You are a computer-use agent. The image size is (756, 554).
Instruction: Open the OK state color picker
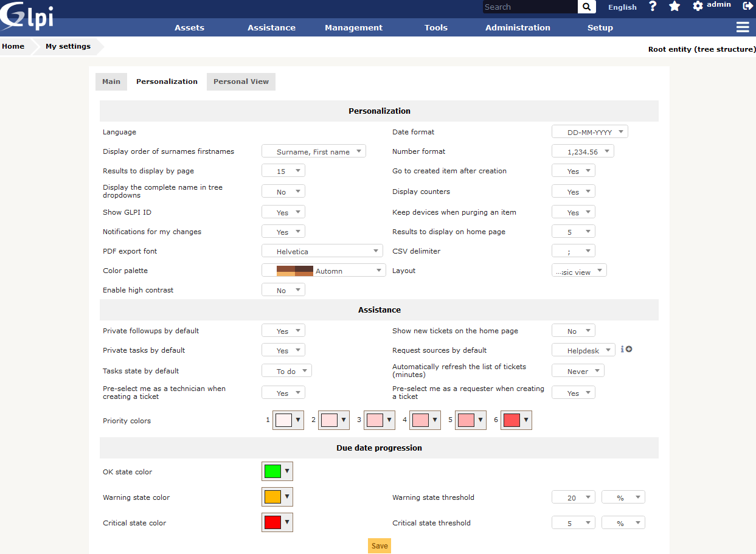(277, 471)
